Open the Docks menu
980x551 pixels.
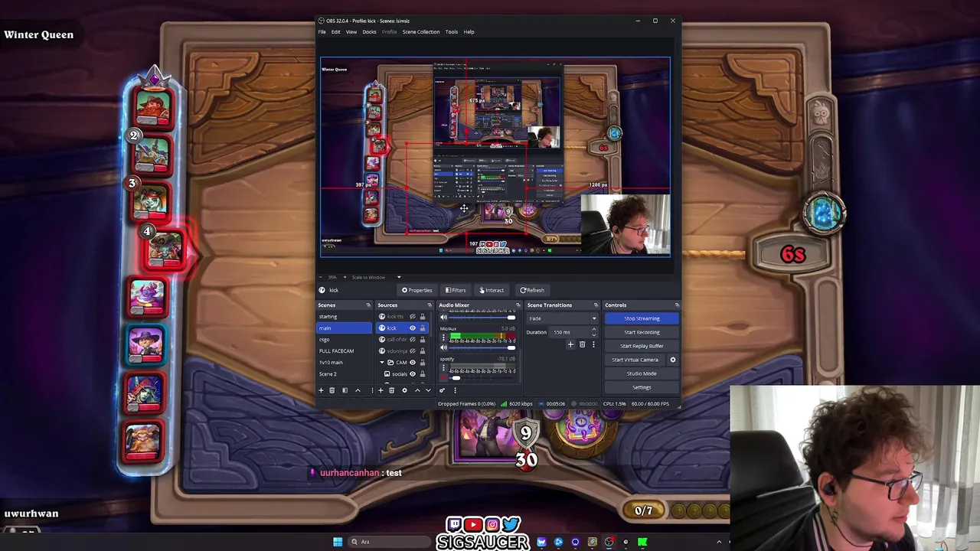369,32
